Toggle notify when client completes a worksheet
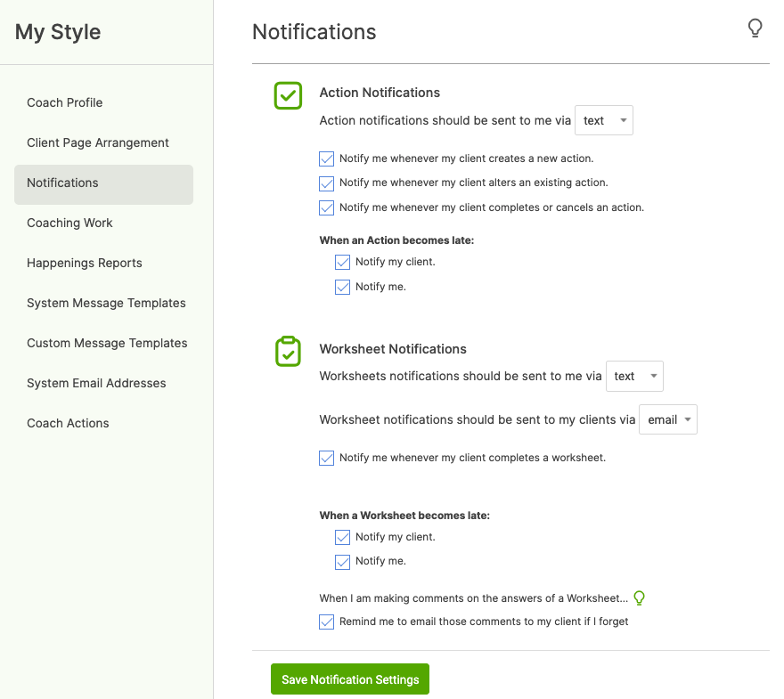Screen dimensions: 784x699 point(327,459)
